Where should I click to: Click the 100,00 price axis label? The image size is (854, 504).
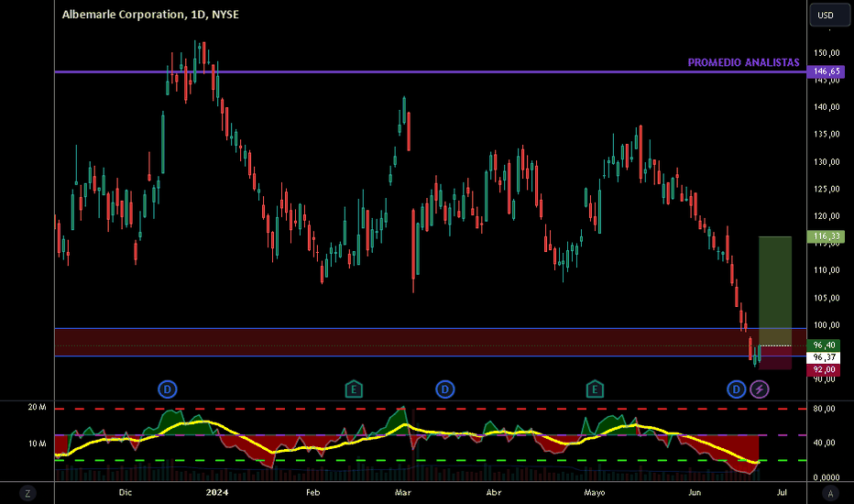click(827, 325)
